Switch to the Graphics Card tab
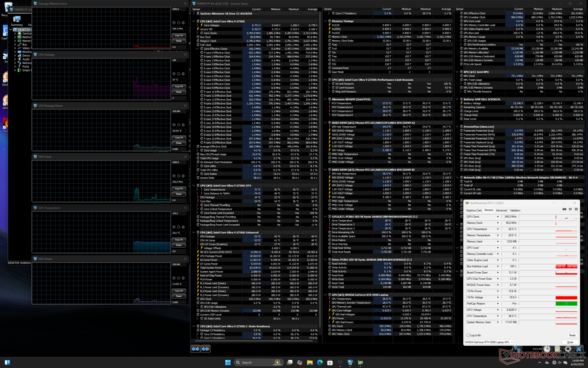588x368 pixels. tap(474, 210)
